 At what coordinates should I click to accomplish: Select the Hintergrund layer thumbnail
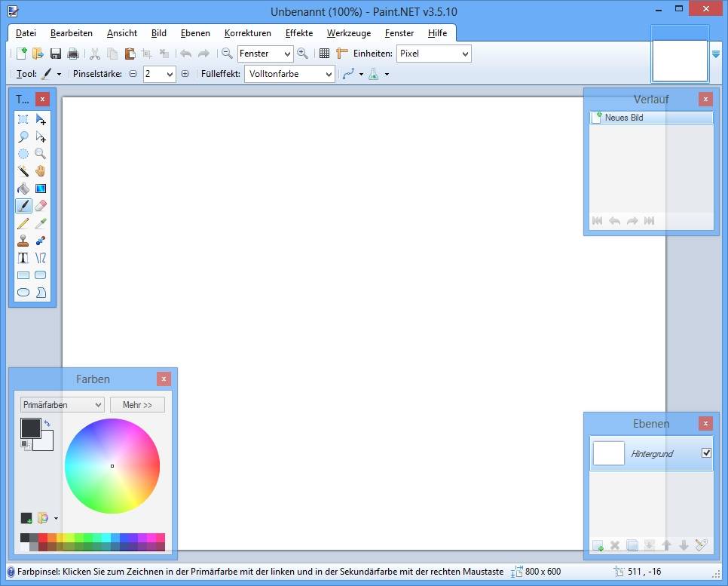click(x=609, y=453)
